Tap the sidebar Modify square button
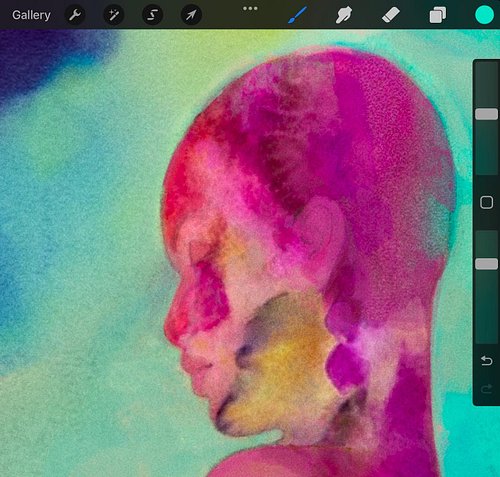The width and height of the screenshot is (500, 477). pyautogui.click(x=486, y=202)
